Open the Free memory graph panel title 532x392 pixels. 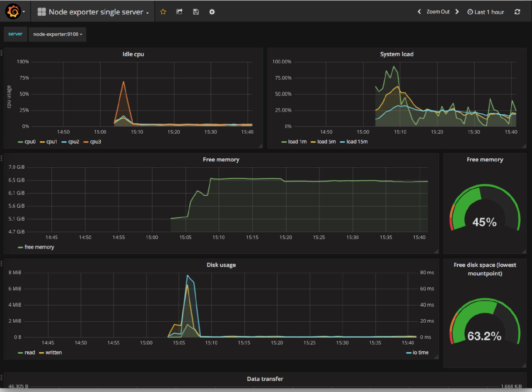221,159
